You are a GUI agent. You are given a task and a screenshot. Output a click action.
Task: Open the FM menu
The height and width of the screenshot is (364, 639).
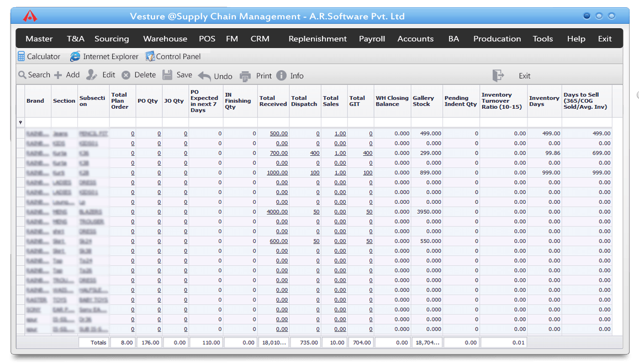232,39
